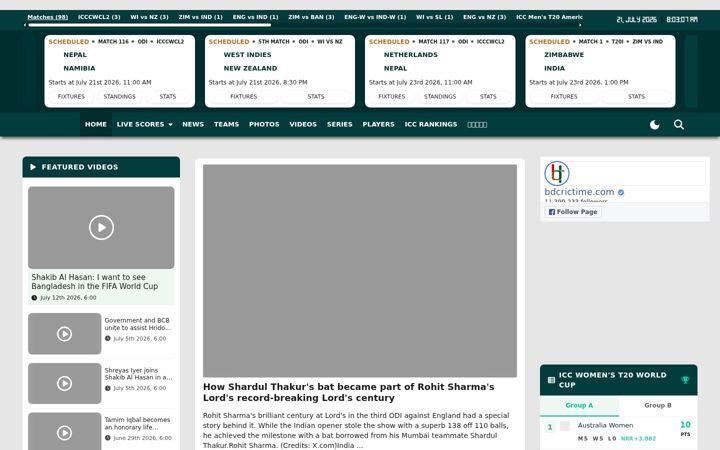Image resolution: width=720 pixels, height=450 pixels.
Task: Click the date 21 July 2026 in header
Action: tap(636, 19)
